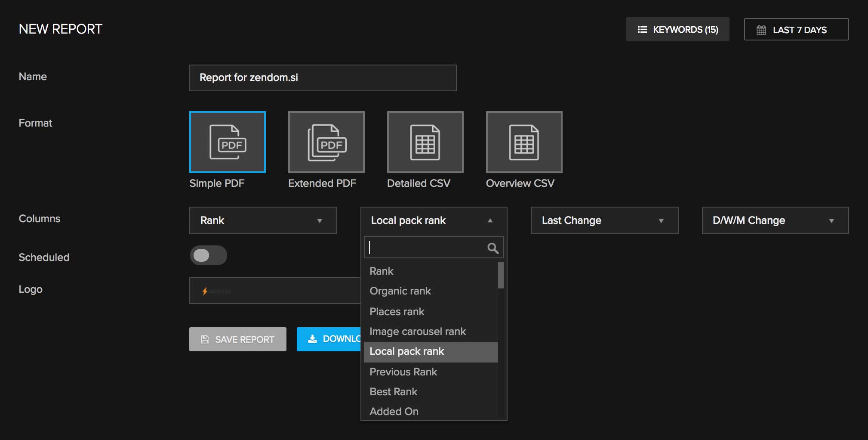The image size is (868, 440).
Task: Pick the Detailed CSV format icon
Action: tap(425, 142)
